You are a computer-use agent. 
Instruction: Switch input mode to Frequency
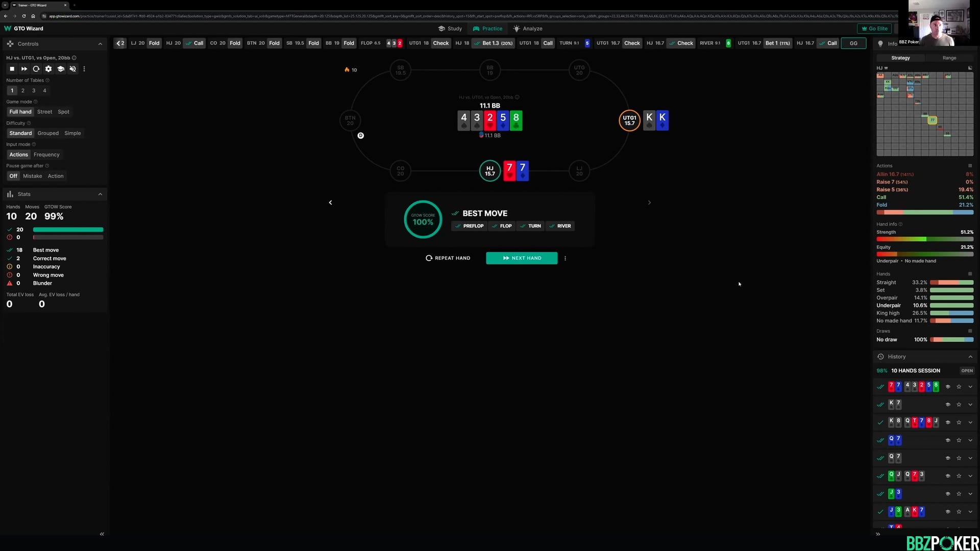[46, 155]
